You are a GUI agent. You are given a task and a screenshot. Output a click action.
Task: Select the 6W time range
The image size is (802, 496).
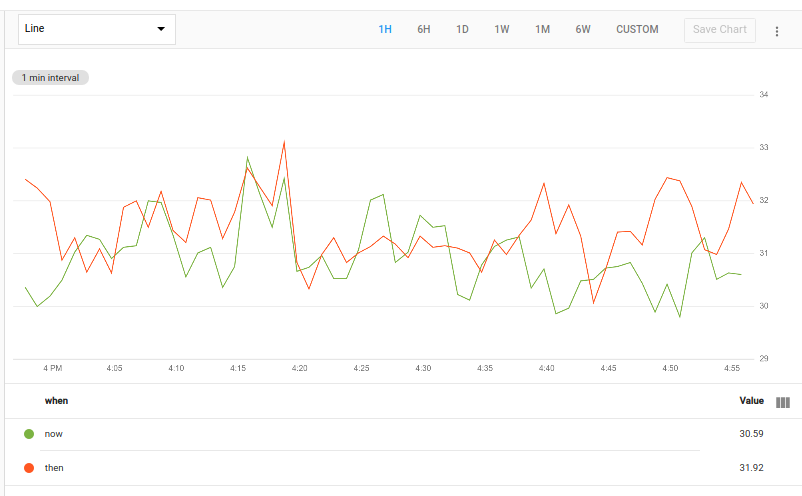pos(583,30)
